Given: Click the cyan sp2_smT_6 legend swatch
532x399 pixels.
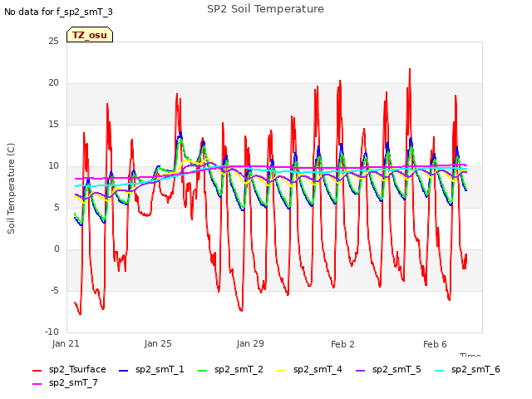Looking at the screenshot, I should (440, 371).
